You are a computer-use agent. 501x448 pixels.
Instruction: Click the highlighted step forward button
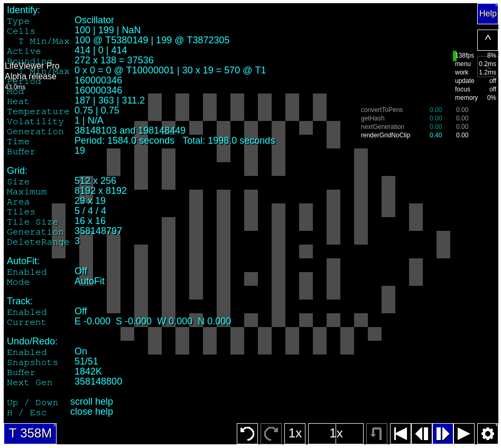[442, 433]
